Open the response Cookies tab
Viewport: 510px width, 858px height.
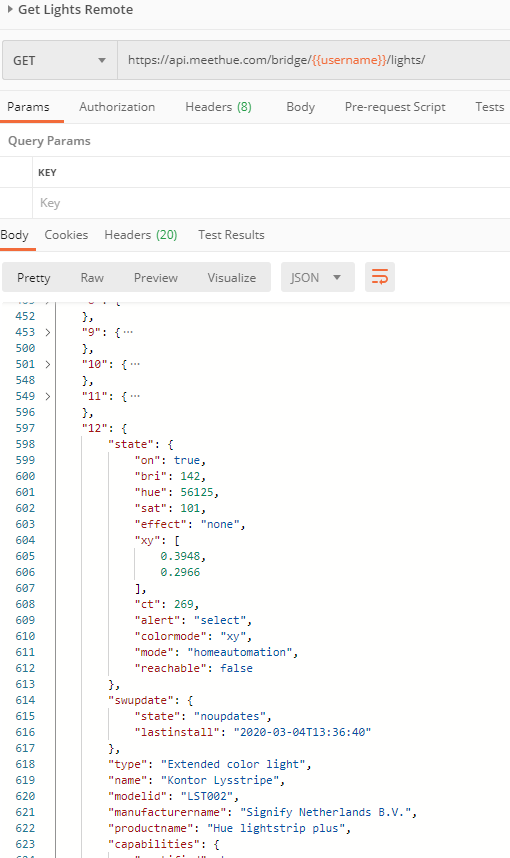point(66,235)
